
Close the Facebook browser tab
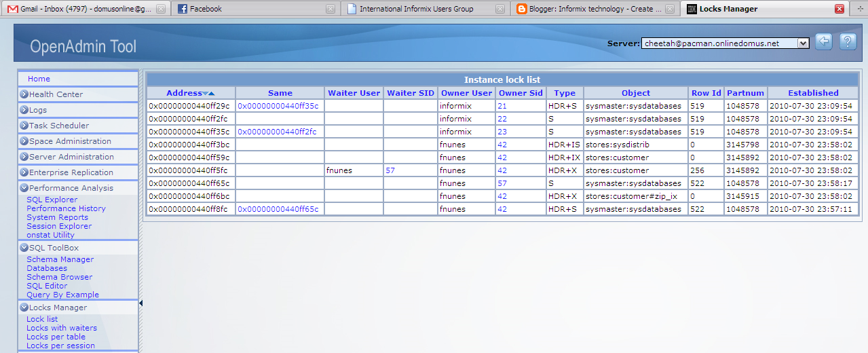330,9
